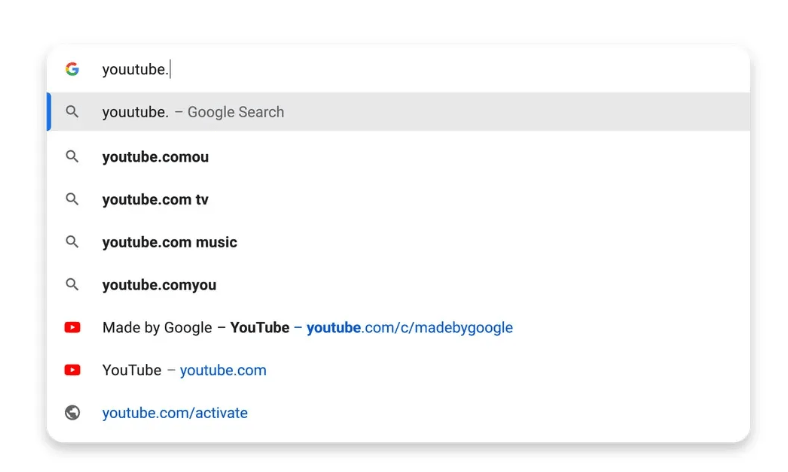This screenshot has width=788, height=472.
Task: Select the 'Made by Google – YouTube' title text
Action: click(195, 328)
